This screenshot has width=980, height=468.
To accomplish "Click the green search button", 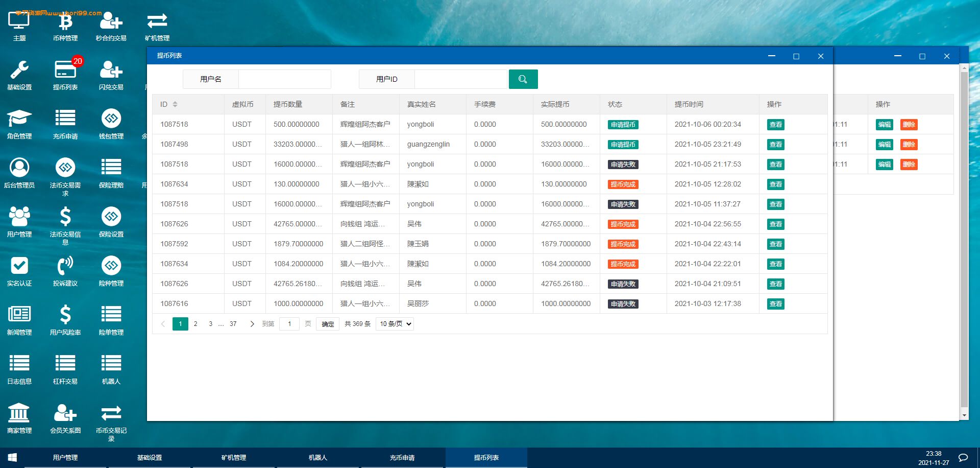I will coord(523,79).
